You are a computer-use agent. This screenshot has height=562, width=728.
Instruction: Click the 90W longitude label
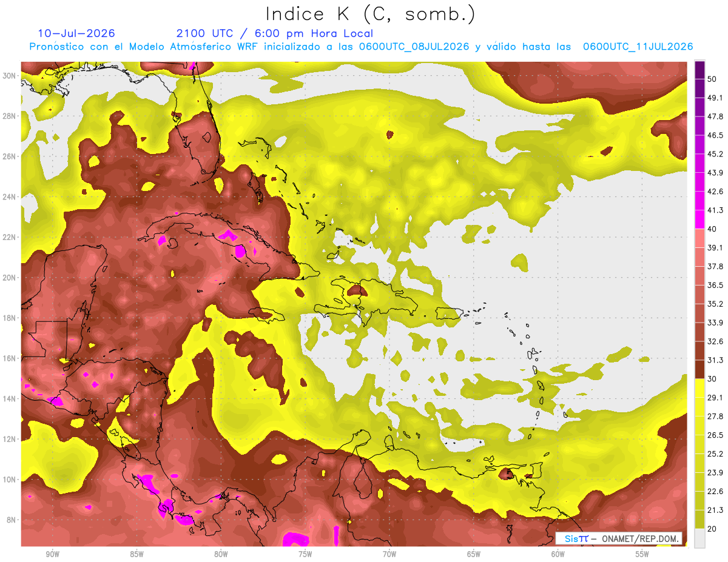coord(53,554)
